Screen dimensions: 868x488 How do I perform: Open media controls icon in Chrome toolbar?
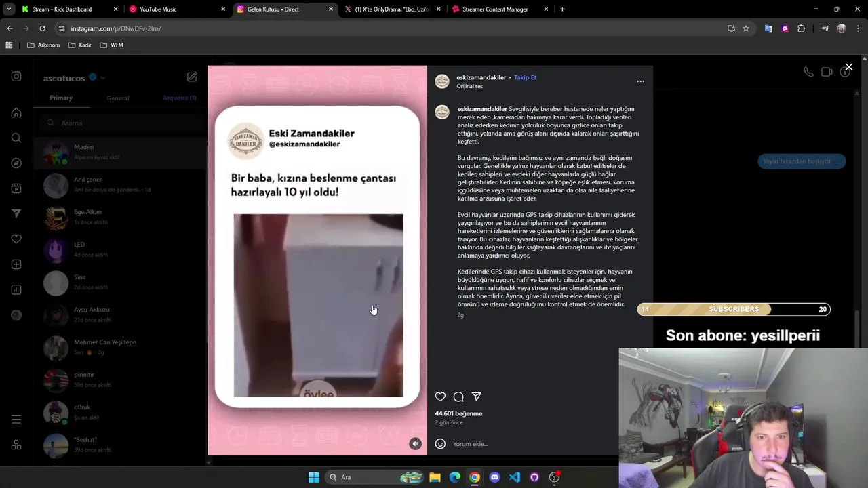pos(825,28)
